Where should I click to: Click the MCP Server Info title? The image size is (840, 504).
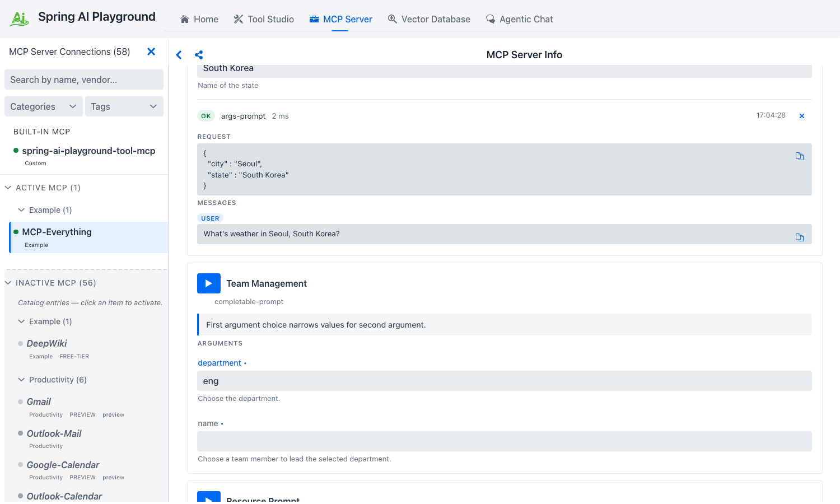[524, 55]
